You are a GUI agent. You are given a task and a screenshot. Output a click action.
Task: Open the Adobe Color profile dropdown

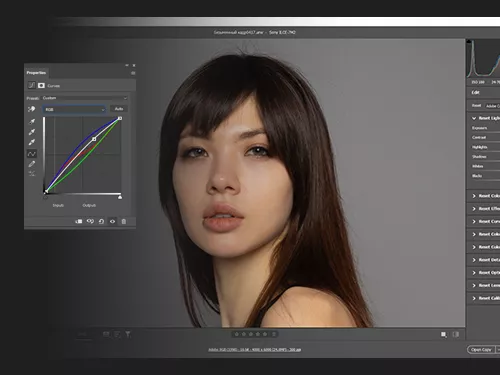point(493,106)
